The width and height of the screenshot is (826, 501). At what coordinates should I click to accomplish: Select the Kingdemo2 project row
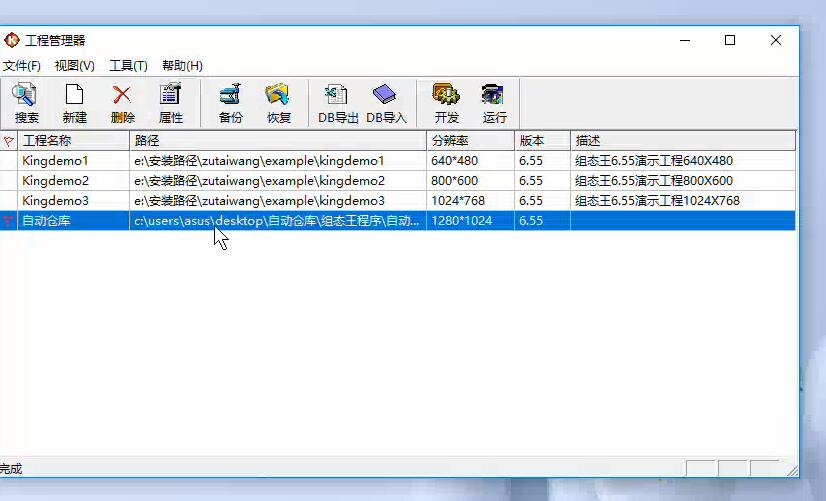398,181
